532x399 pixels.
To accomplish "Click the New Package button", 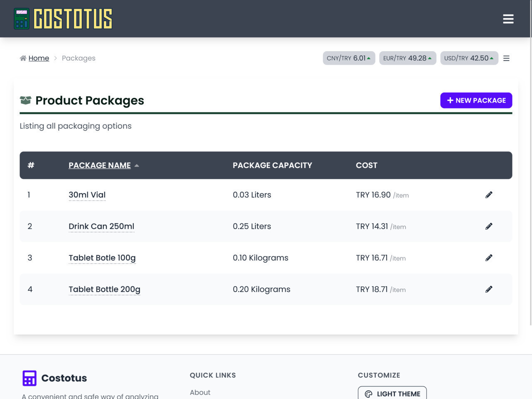I will [x=476, y=100].
